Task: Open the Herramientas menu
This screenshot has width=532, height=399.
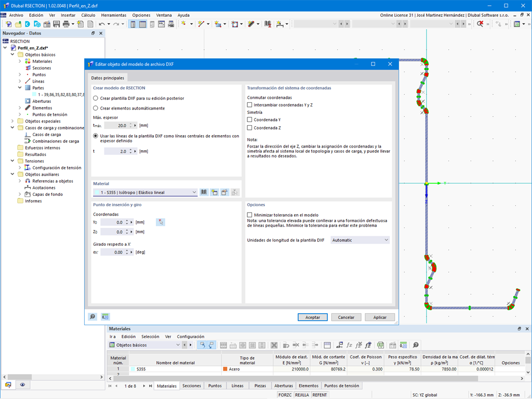Action: [114, 15]
